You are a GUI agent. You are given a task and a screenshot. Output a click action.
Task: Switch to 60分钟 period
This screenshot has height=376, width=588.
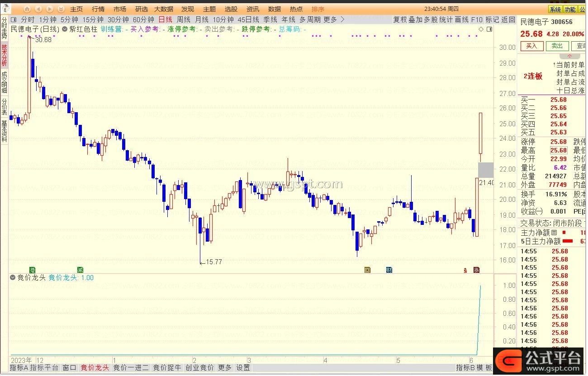pos(143,19)
